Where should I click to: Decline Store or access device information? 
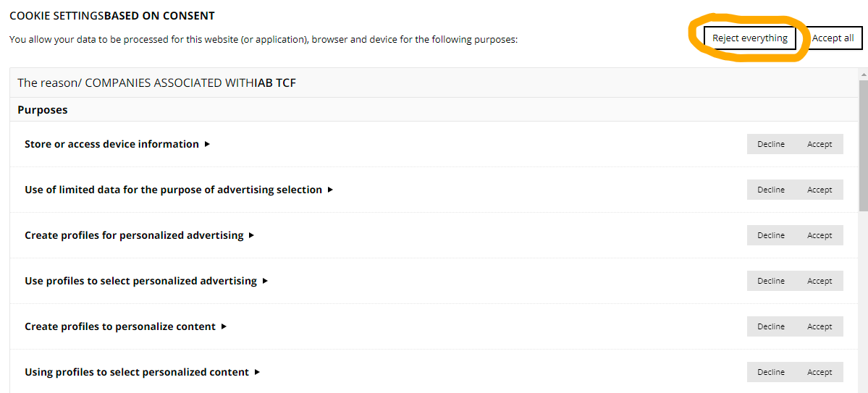771,144
